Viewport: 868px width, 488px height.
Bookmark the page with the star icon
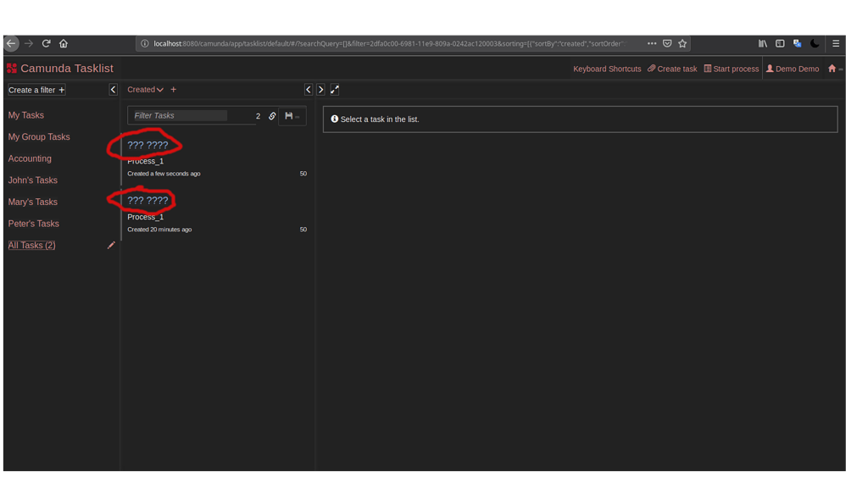[x=682, y=43]
